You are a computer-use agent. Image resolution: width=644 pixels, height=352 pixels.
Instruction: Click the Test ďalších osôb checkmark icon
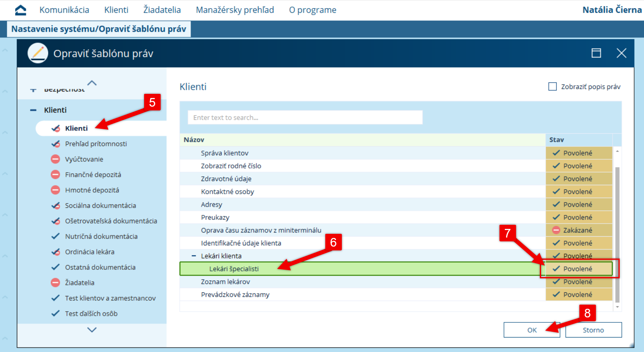pyautogui.click(x=56, y=314)
